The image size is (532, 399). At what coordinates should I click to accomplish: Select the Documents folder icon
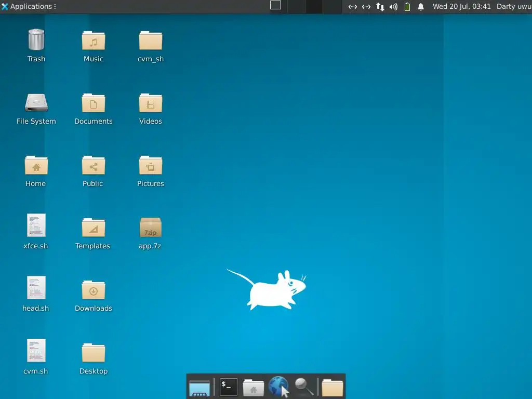pyautogui.click(x=94, y=103)
